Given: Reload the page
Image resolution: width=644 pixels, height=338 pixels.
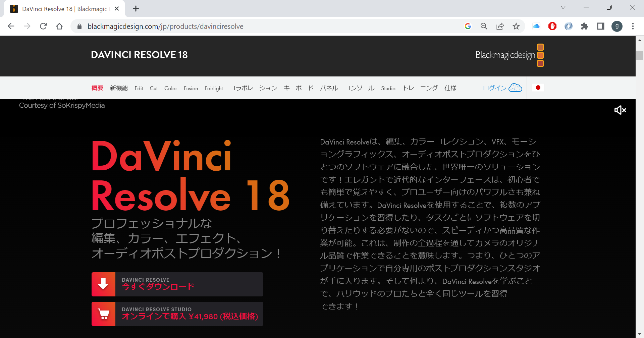Looking at the screenshot, I should click(x=43, y=26).
